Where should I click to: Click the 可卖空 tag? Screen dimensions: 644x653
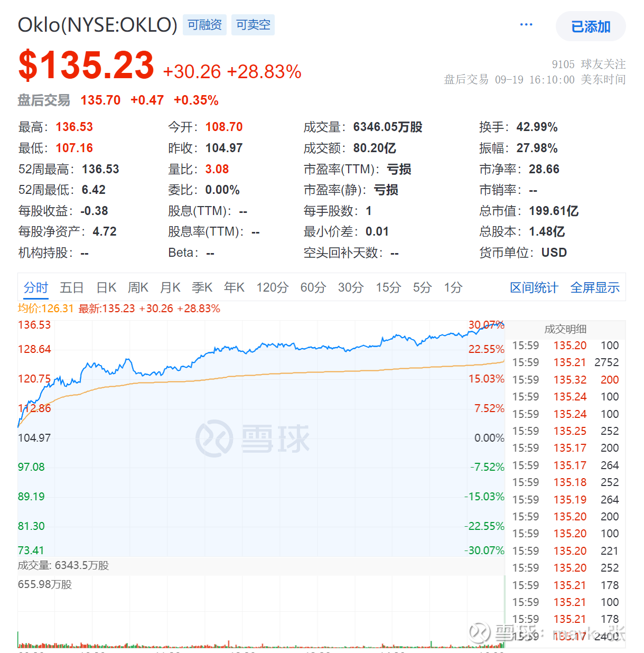tap(253, 25)
